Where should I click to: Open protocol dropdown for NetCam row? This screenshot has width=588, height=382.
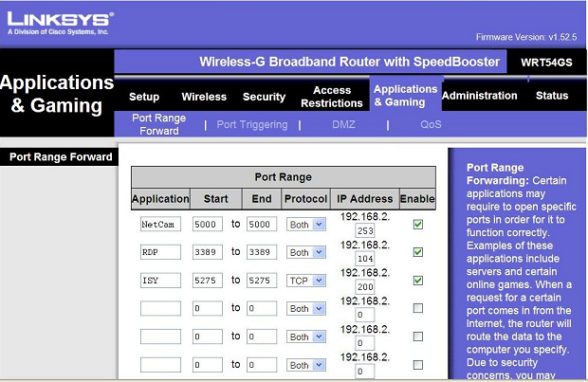click(x=306, y=225)
